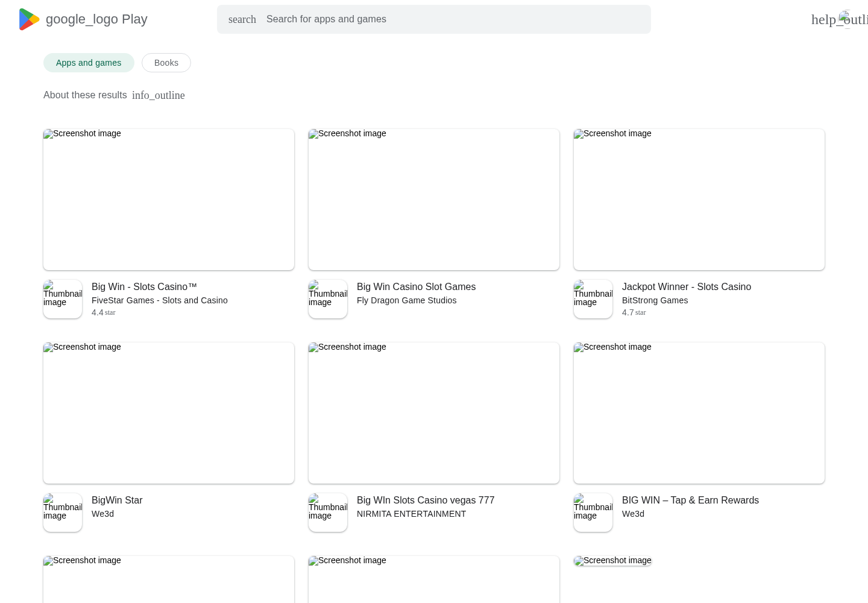868x603 pixels.
Task: Click Jackpot Winner - Slots Casino thumbnail icon
Action: tap(593, 299)
